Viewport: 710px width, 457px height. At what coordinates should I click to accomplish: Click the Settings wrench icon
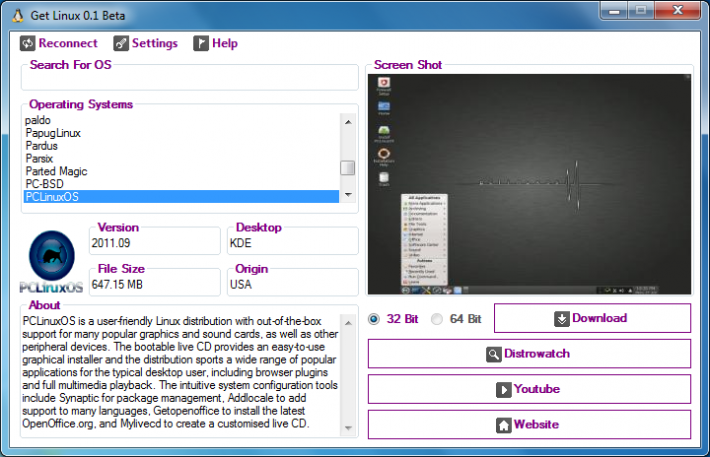click(x=121, y=43)
